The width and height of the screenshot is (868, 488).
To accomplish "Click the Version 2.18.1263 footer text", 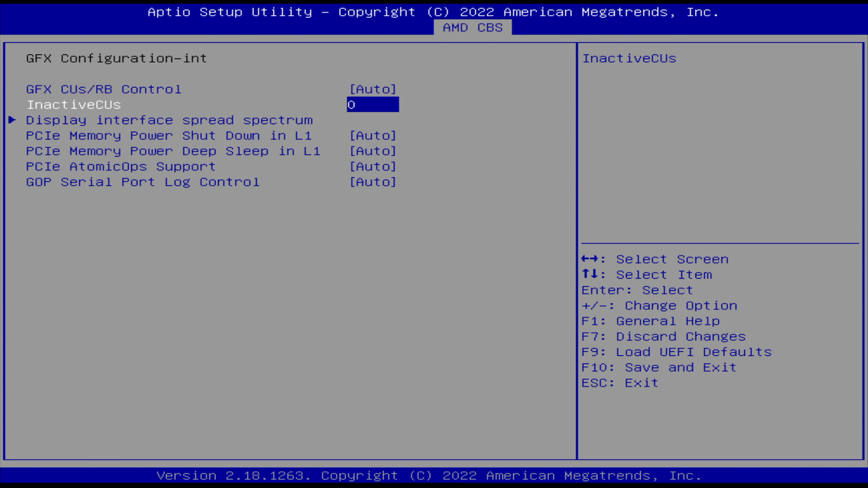I will [429, 476].
